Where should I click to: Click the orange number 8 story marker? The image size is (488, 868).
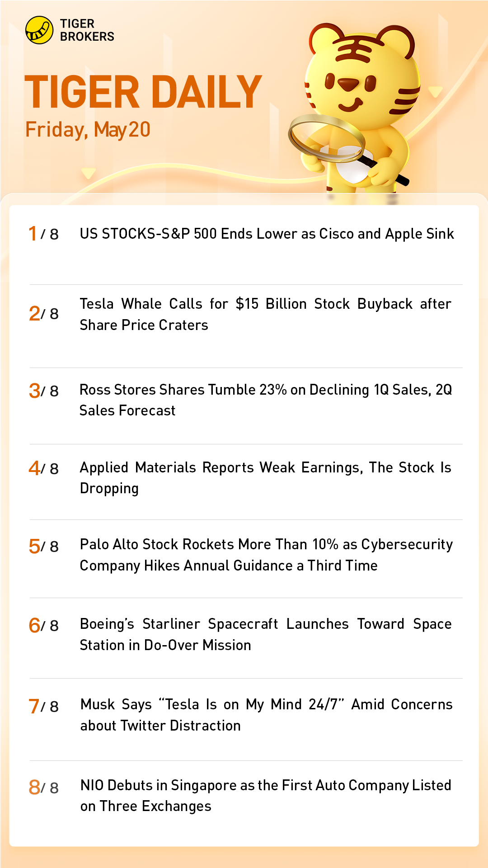[34, 788]
